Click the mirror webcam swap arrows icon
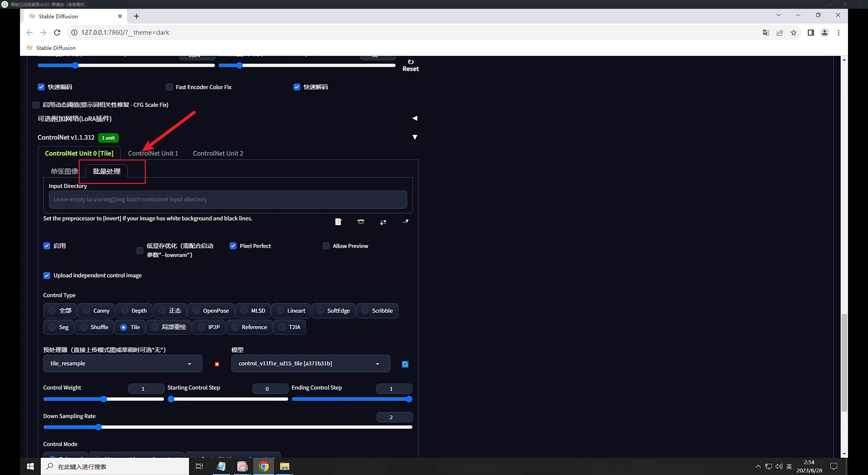 point(383,222)
